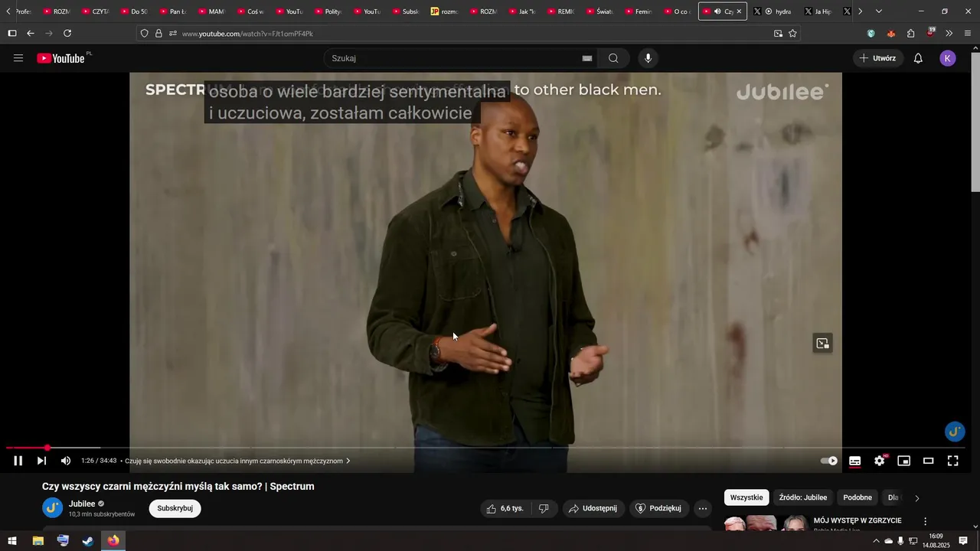Close the active Czy tab

click(x=739, y=11)
